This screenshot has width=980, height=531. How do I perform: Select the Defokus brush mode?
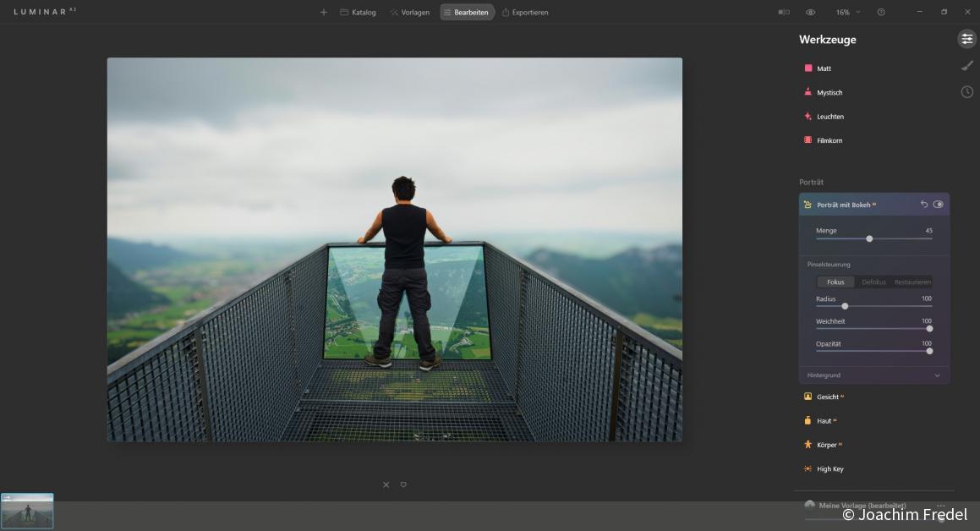pyautogui.click(x=873, y=282)
